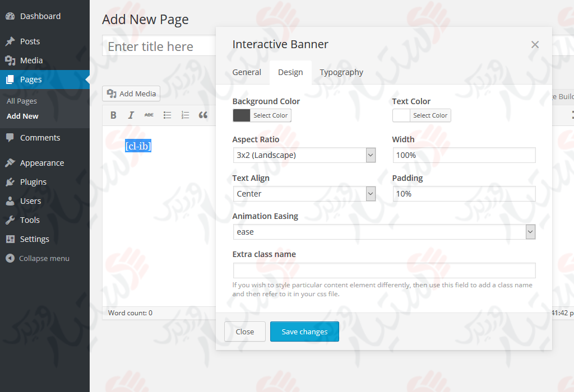The height and width of the screenshot is (392, 574).
Task: Switch to the General tab
Action: click(247, 72)
